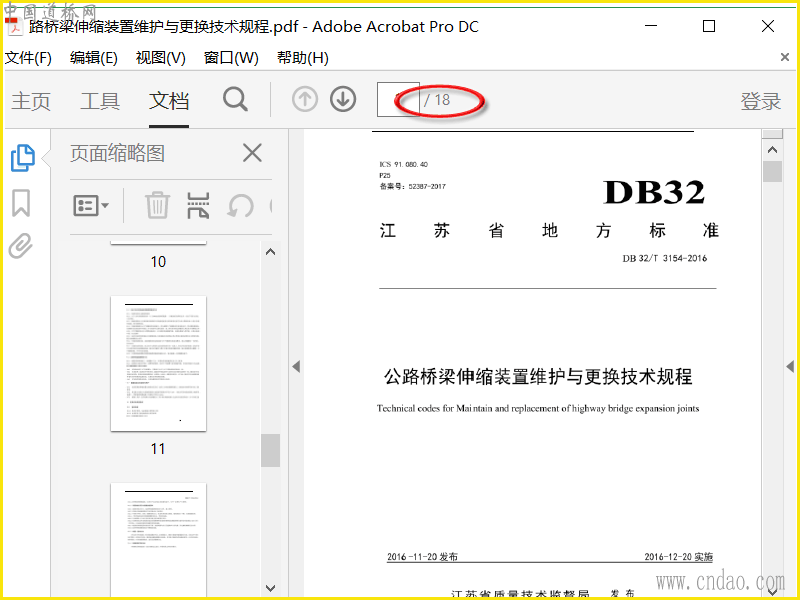The height and width of the screenshot is (600, 800).
Task: Click the extract pages scissors icon
Action: coord(198,206)
